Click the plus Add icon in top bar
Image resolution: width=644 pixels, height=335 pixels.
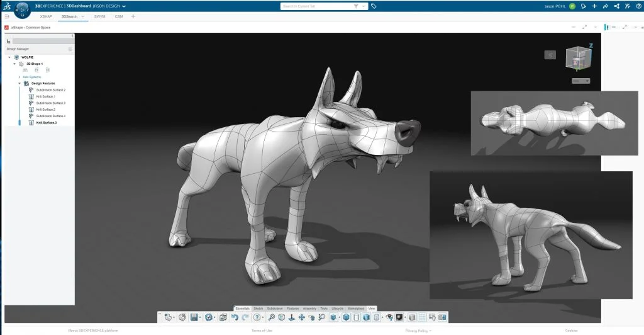pos(594,6)
